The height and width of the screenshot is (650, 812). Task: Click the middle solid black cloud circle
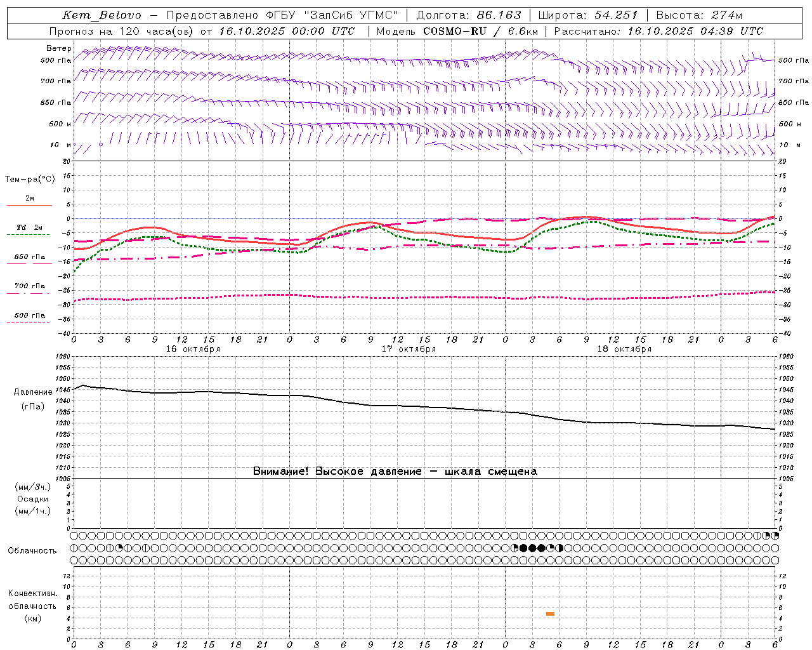coord(532,548)
